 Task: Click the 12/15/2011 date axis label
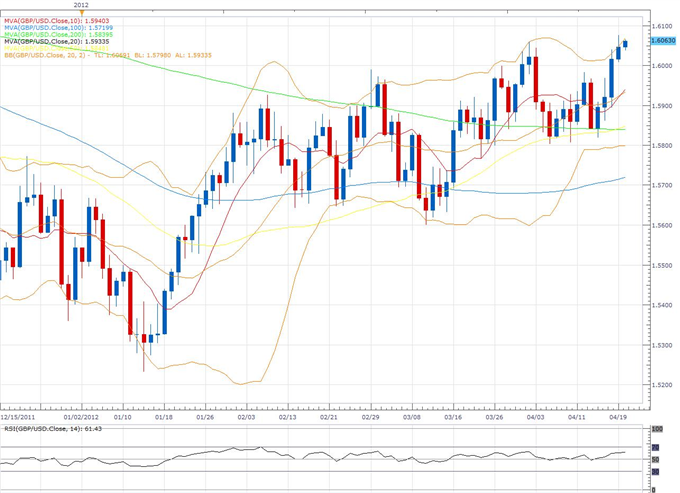click(18, 417)
